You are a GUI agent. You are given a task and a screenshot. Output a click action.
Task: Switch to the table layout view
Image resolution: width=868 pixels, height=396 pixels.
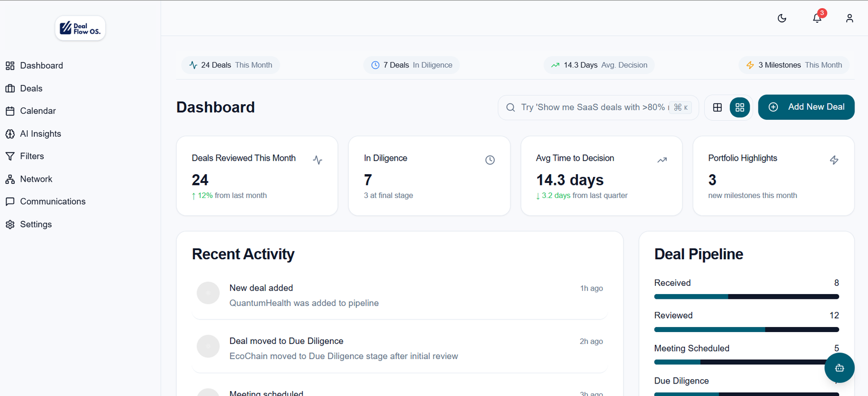(x=717, y=107)
